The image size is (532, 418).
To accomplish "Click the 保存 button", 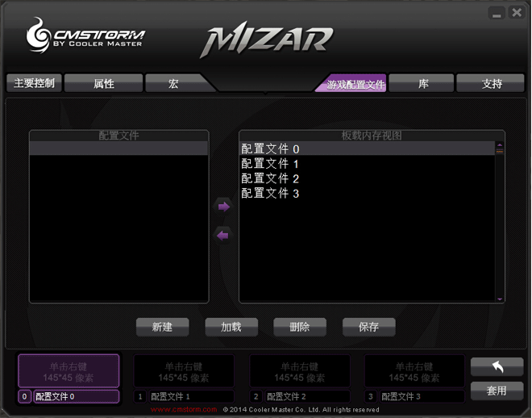I will pyautogui.click(x=369, y=327).
